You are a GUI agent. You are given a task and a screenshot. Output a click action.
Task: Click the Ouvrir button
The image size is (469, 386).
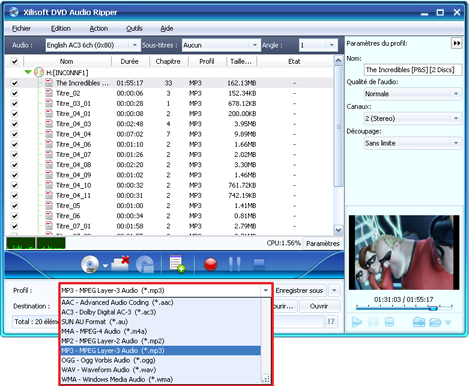pyautogui.click(x=319, y=306)
